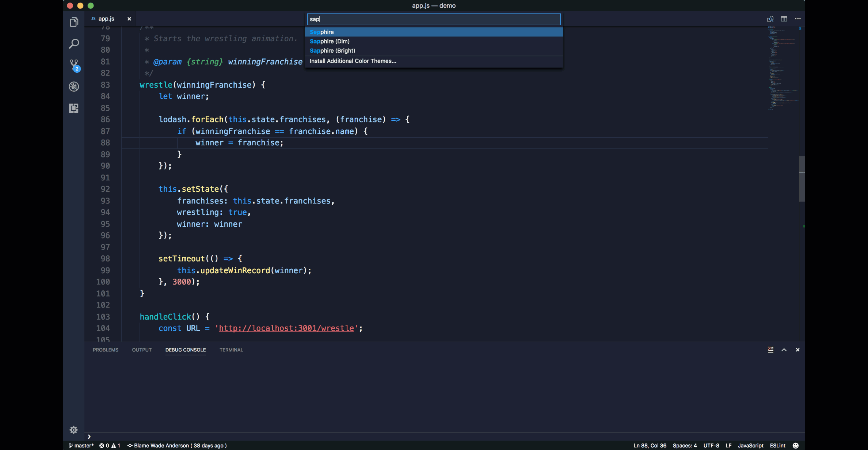The height and width of the screenshot is (450, 868).
Task: Open Source Control view showing 2 changes
Action: 74,65
